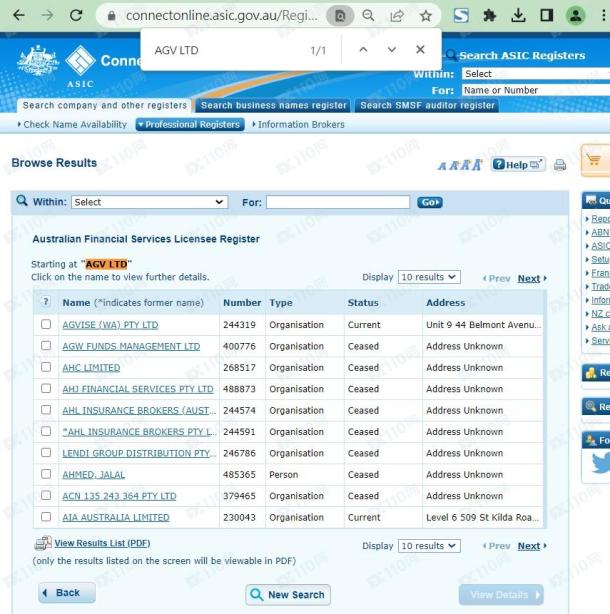
Task: Share this page using the share icon
Action: (397, 16)
